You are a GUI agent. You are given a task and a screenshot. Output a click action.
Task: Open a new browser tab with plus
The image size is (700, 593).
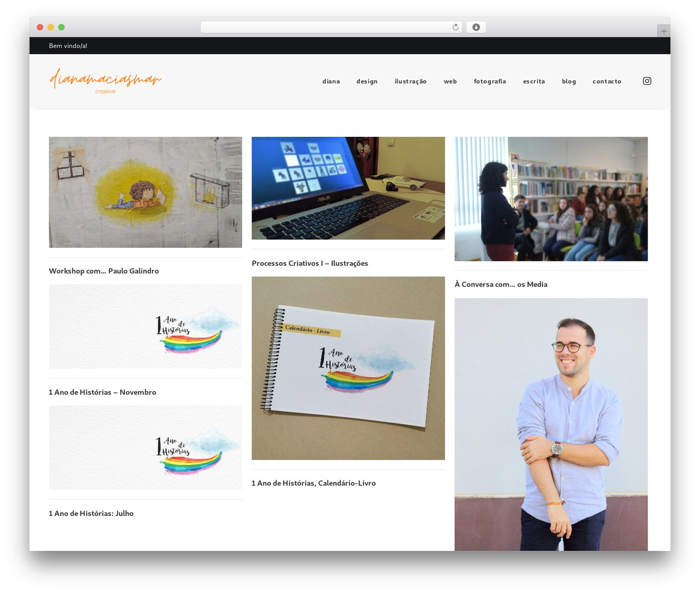664,31
